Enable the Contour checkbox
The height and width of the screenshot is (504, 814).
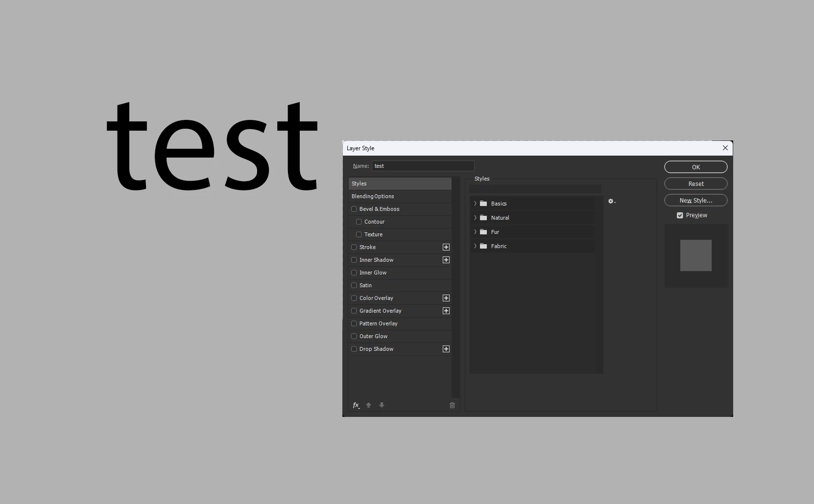click(x=359, y=222)
